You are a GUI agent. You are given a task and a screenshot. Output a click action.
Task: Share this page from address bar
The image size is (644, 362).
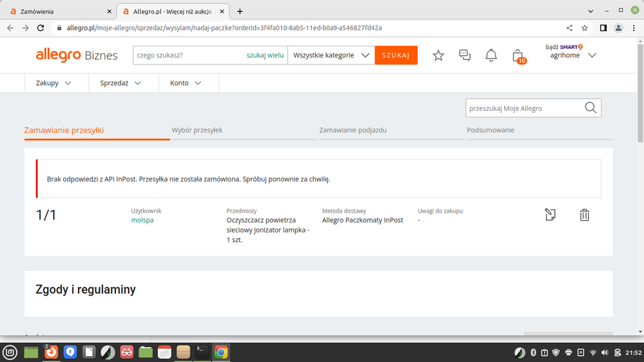coord(569,28)
